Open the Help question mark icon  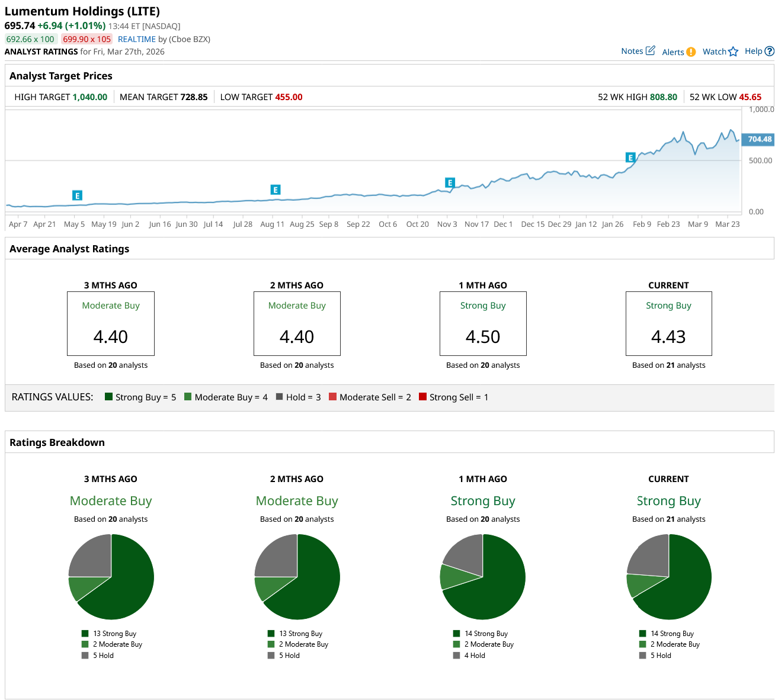pos(769,52)
